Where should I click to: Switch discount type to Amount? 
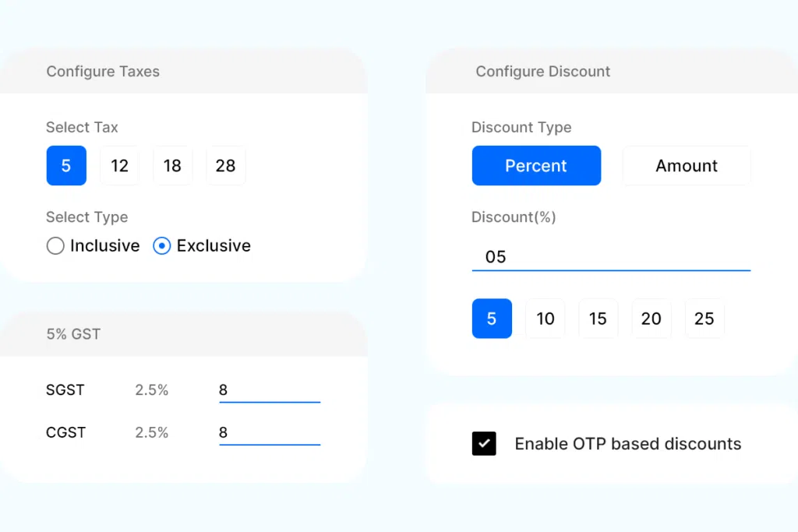pyautogui.click(x=686, y=166)
